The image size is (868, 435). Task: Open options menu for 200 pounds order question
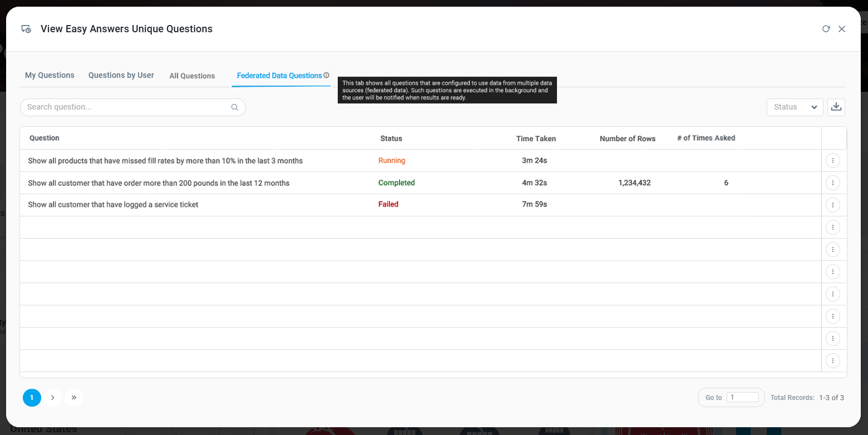pyautogui.click(x=833, y=182)
